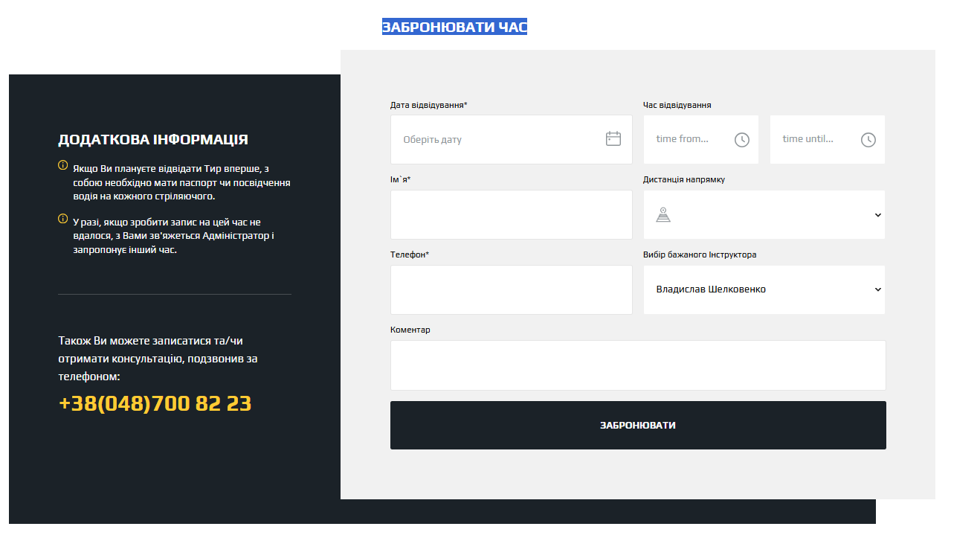Call the +38(048)700 82 23 phone link
This screenshot has height=538, width=980.
(x=155, y=403)
